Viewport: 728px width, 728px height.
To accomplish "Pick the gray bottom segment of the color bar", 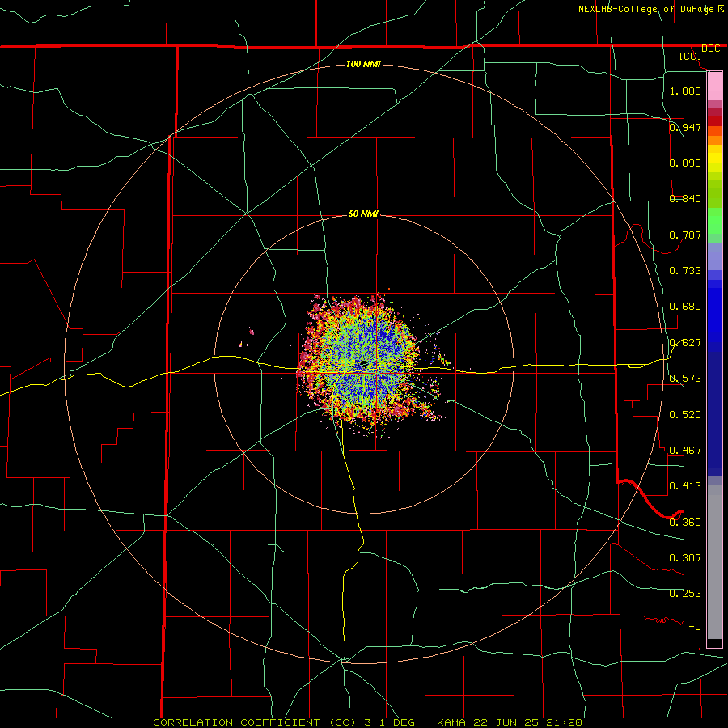I will tap(714, 562).
